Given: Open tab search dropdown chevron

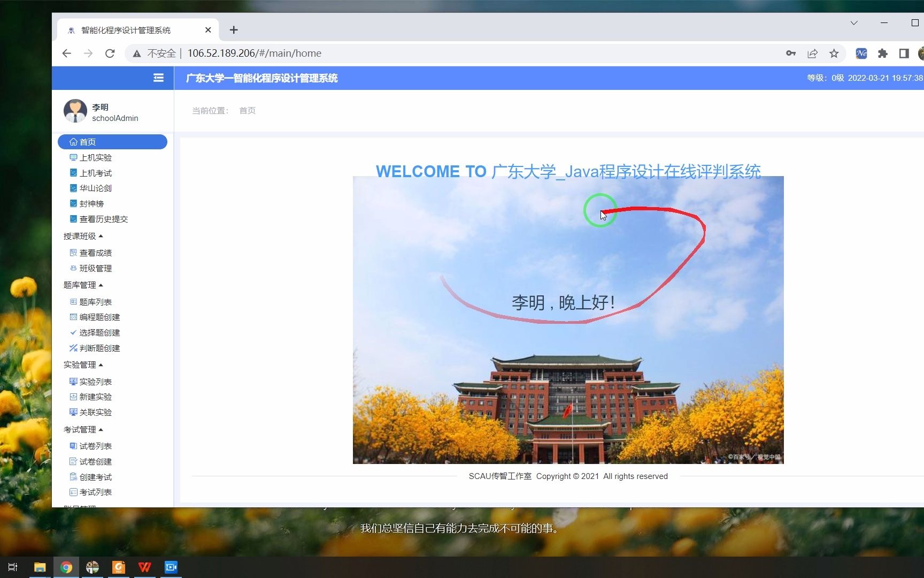Looking at the screenshot, I should point(854,23).
